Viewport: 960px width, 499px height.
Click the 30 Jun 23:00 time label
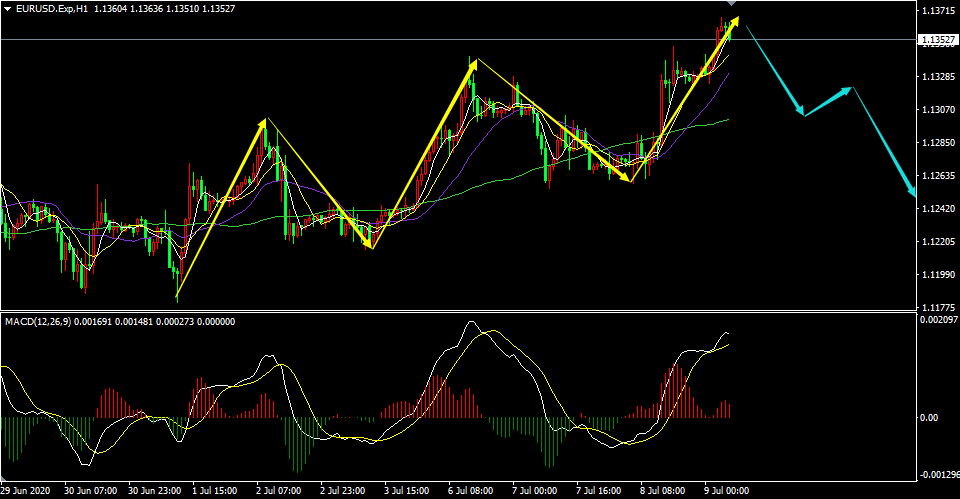[154, 490]
